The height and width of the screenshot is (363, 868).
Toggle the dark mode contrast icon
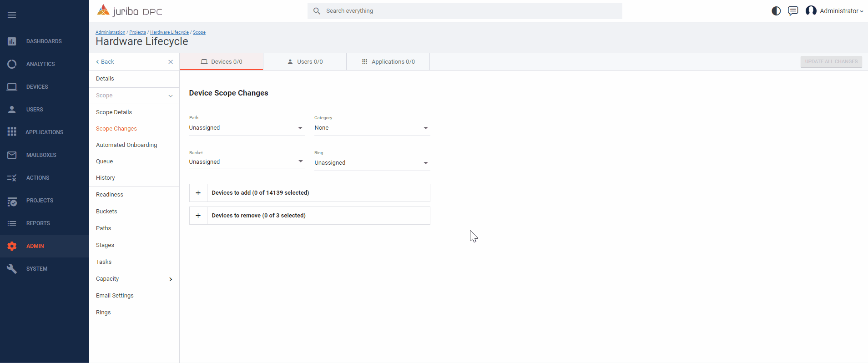pyautogui.click(x=776, y=11)
